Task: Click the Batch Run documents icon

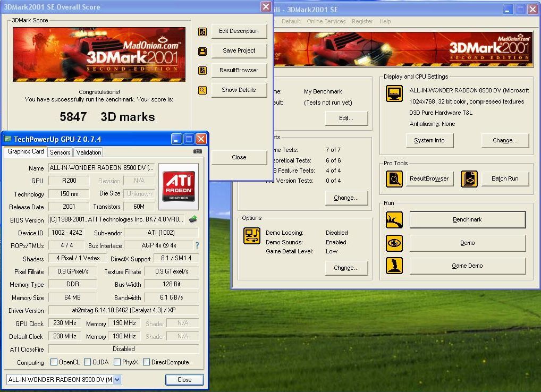Action: 469,178
